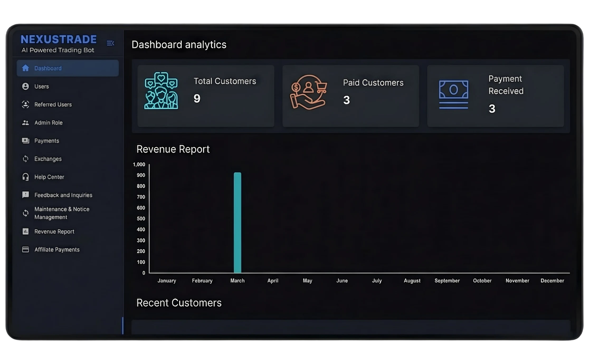Image resolution: width=589 pixels, height=364 pixels.
Task: Click the Admin Role people icon
Action: pos(25,123)
